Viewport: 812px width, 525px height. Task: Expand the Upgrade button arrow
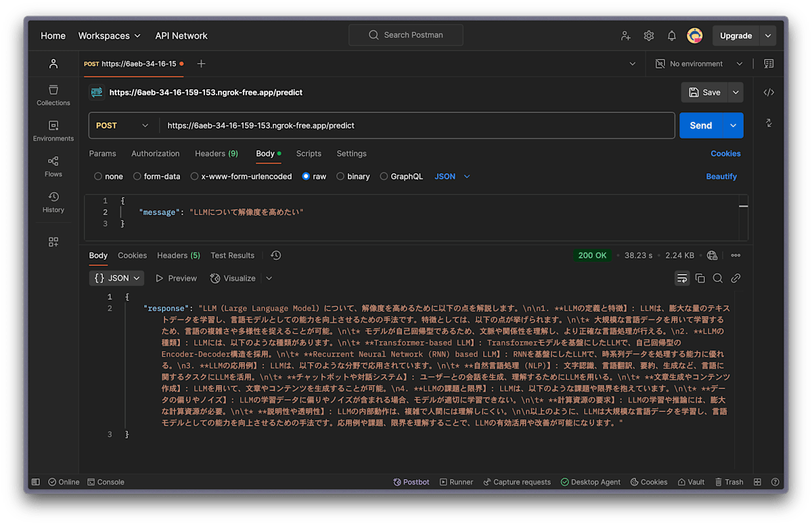coord(767,36)
